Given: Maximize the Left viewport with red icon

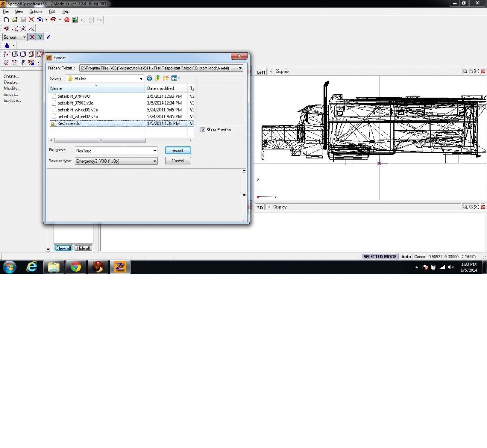Looking at the screenshot, I should pos(483,71).
